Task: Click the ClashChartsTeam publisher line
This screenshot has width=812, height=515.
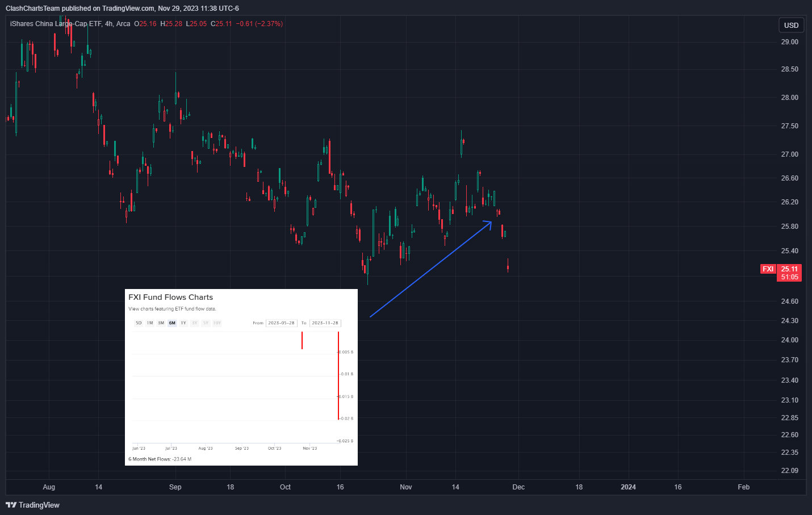Action: pos(122,9)
